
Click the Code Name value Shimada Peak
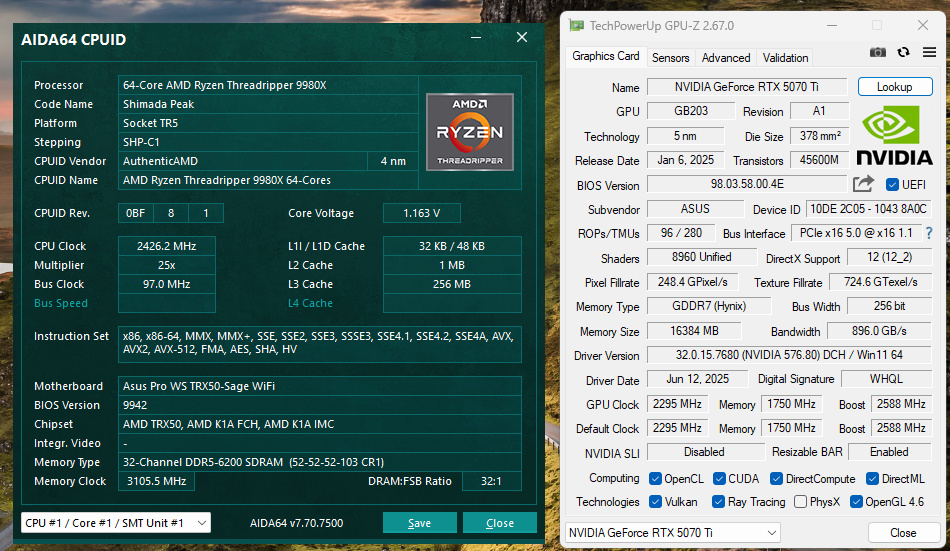[268, 104]
